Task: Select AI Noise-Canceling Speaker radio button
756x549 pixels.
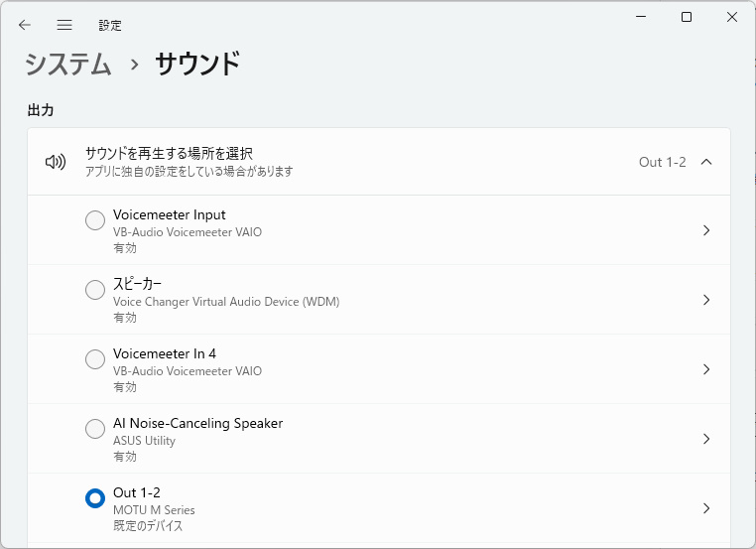Action: click(x=95, y=429)
